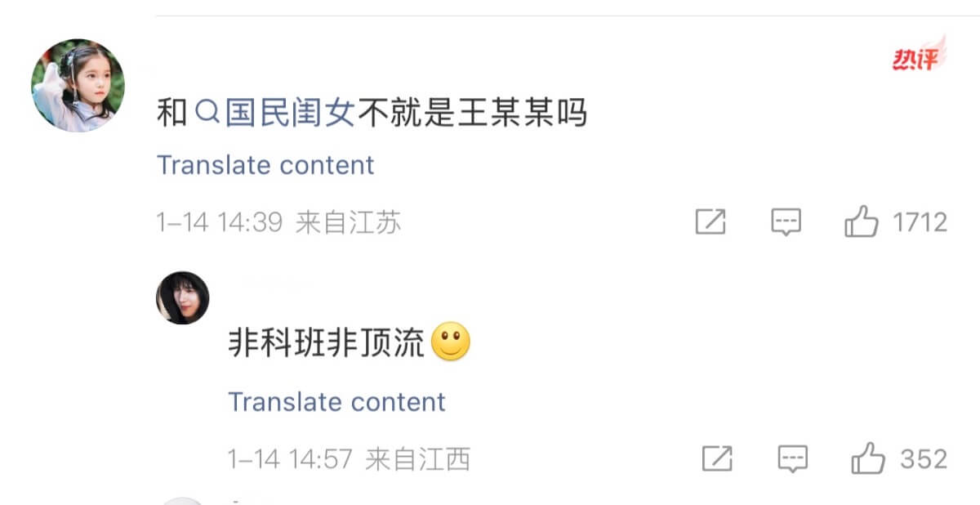Reply to the comment with 1712 likes

point(786,222)
